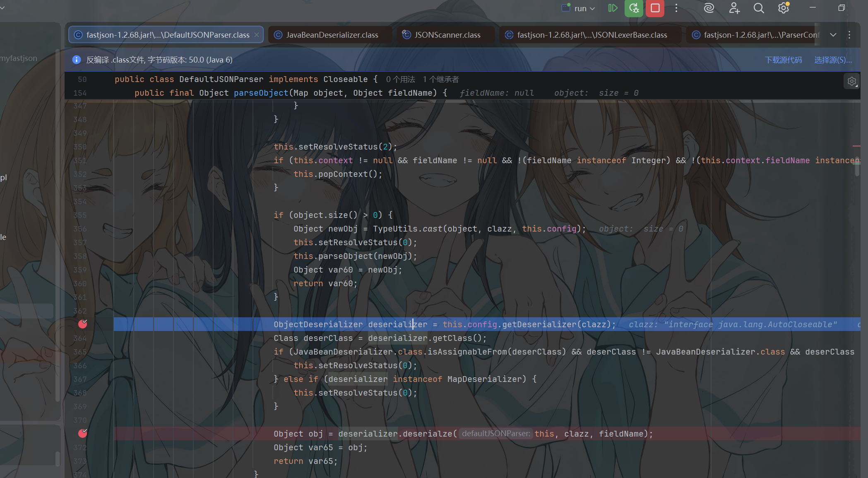
Task: Open the Code With Me icon
Action: click(x=734, y=8)
